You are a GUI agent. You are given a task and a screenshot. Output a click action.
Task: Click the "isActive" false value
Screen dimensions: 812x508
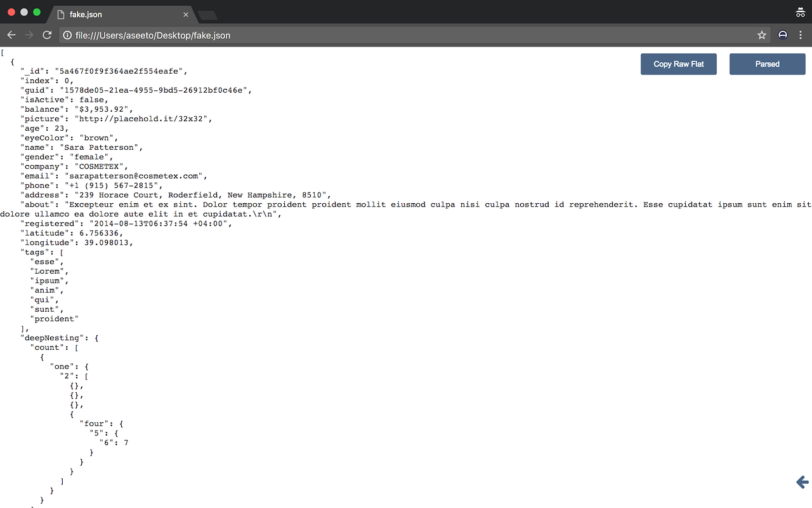[91, 100]
